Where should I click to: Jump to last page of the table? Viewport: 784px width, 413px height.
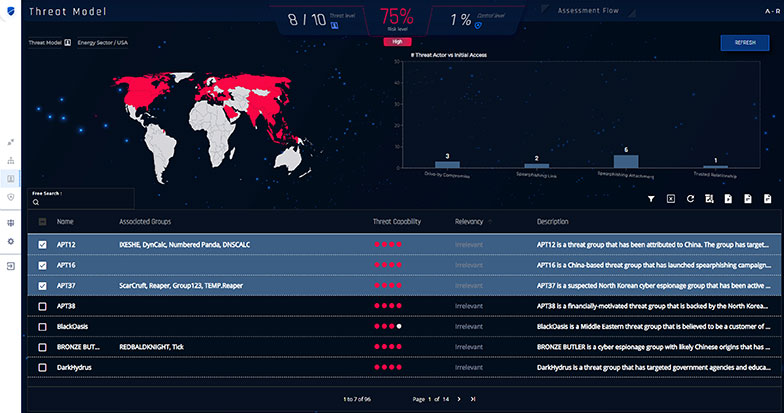coord(472,399)
